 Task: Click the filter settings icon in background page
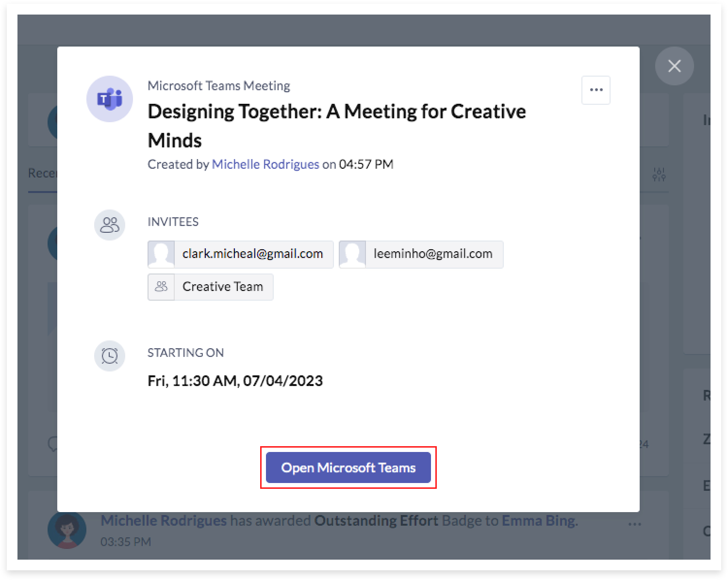click(659, 175)
